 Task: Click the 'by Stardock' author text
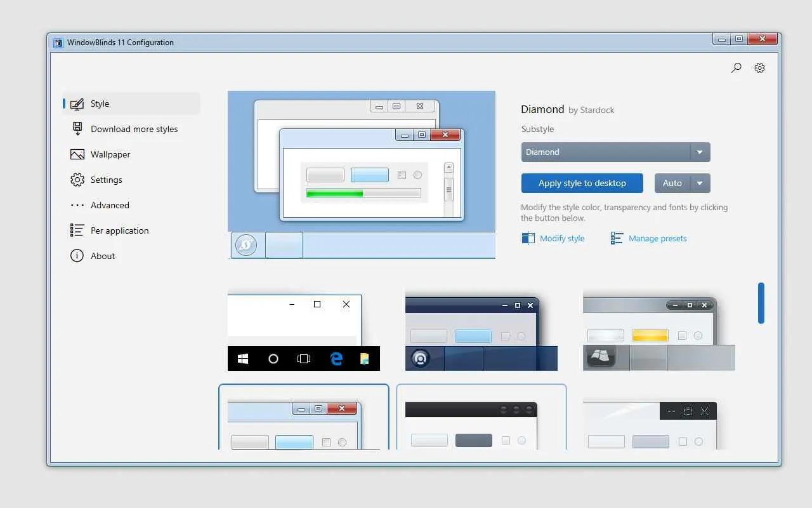(x=591, y=110)
